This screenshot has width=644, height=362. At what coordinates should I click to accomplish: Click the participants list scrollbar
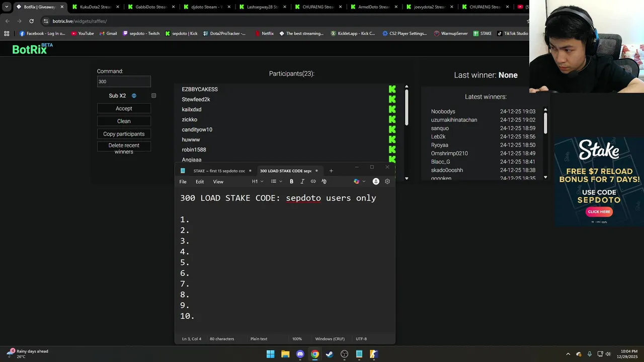(x=407, y=108)
